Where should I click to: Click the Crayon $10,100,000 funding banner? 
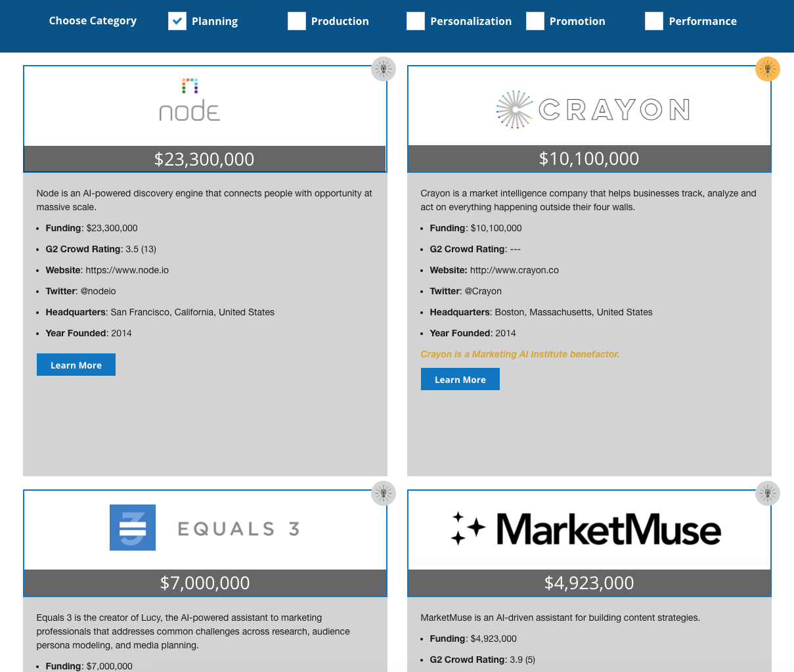click(x=589, y=159)
